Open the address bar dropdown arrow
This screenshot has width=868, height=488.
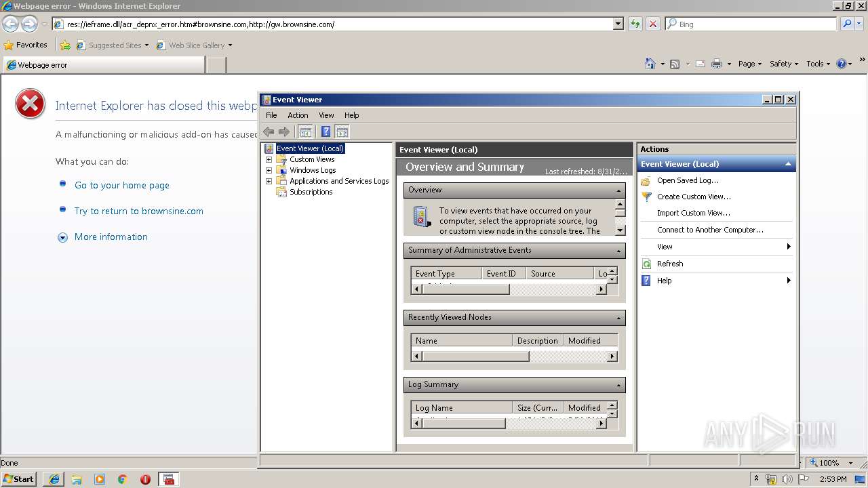(618, 24)
